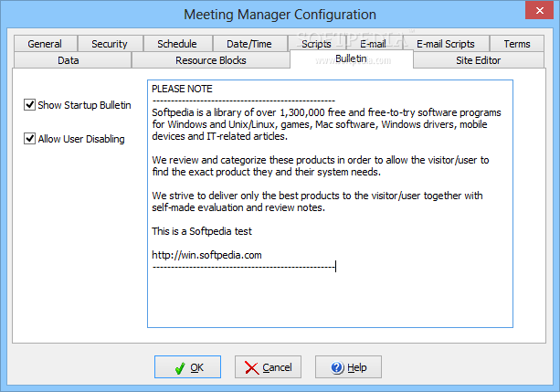Click inside the bulletin text area
Screen dimensions: 560x392
(330, 204)
